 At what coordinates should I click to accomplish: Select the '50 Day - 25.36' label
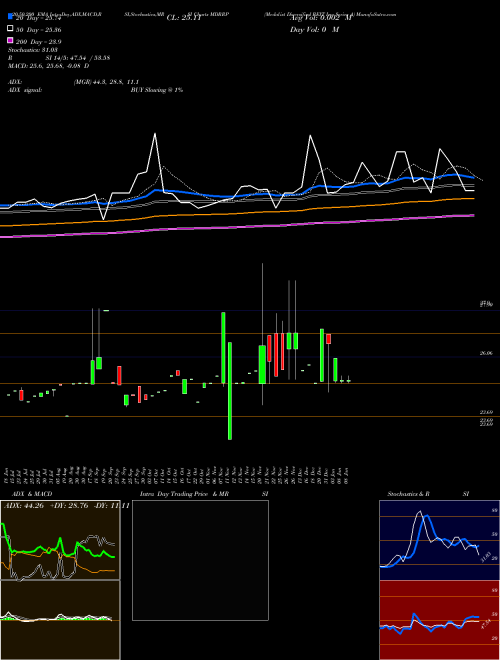click(x=39, y=30)
